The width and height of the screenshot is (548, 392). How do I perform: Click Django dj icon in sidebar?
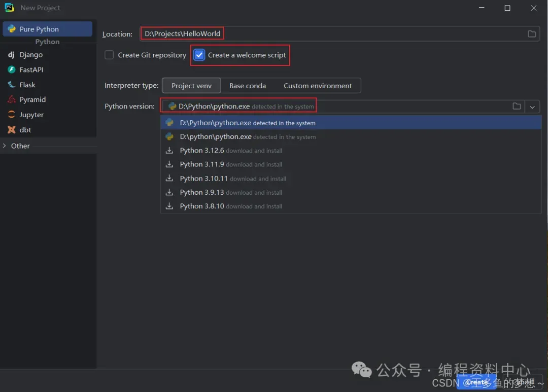coord(11,54)
